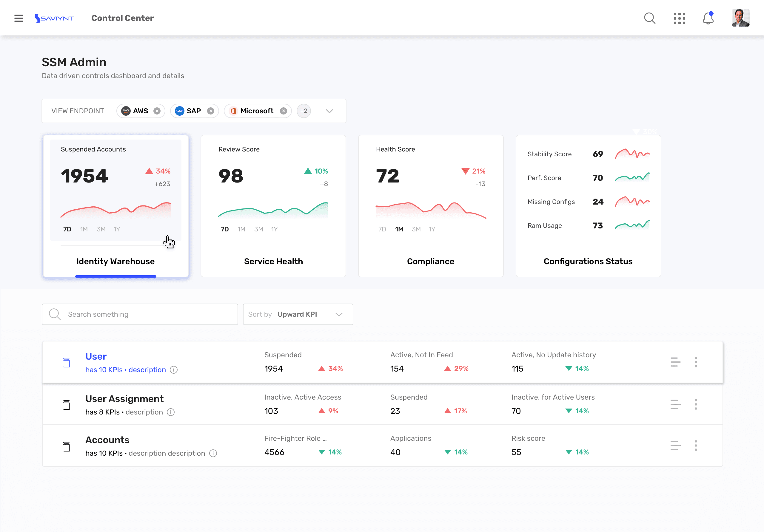764x532 pixels.
Task: Select 1M range on Suspended Accounts card
Action: [x=84, y=229]
